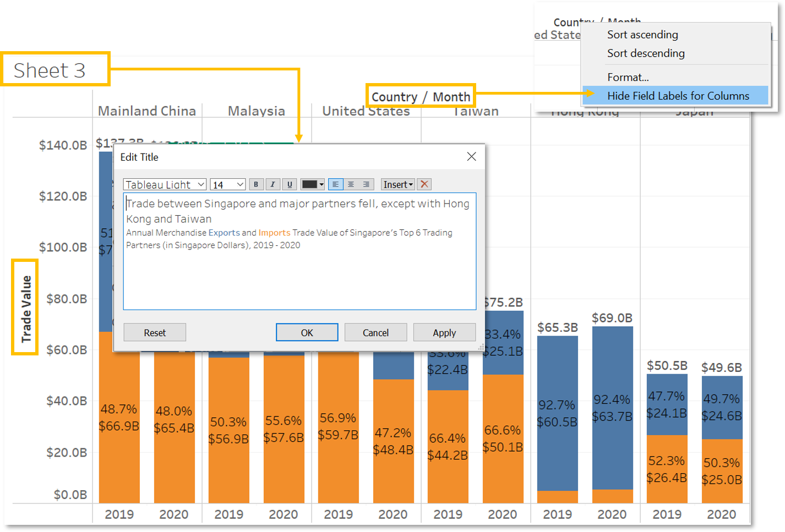Click the red X clear formatting icon
The height and width of the screenshot is (532, 785).
[x=424, y=184]
